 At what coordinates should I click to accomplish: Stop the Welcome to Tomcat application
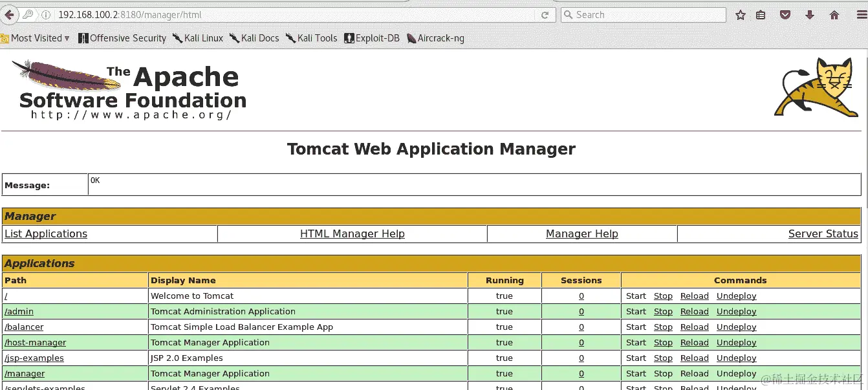(663, 296)
